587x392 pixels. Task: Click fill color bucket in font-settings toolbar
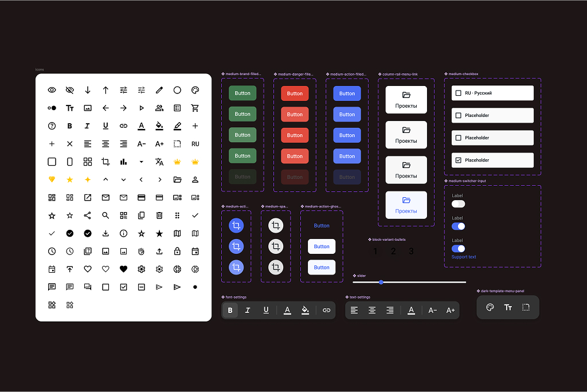306,310
